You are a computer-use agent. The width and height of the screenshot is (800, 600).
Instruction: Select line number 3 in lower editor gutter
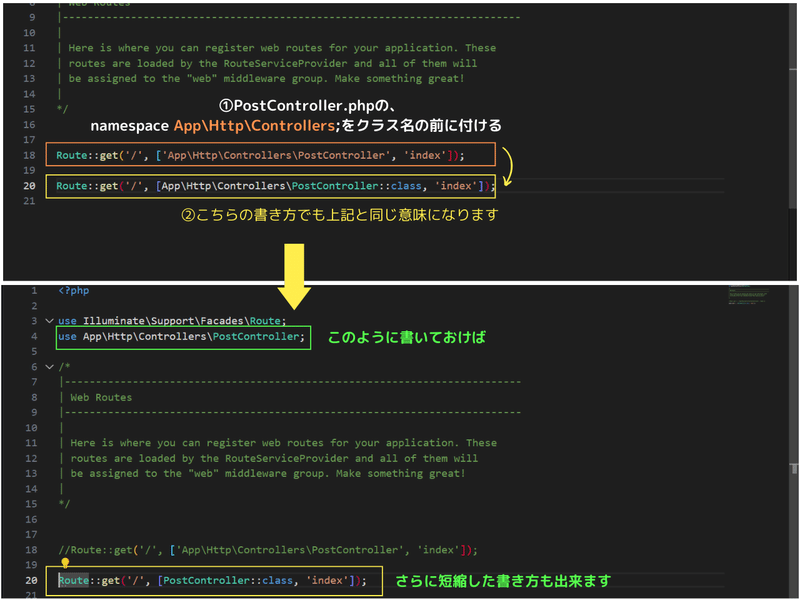coord(34,321)
